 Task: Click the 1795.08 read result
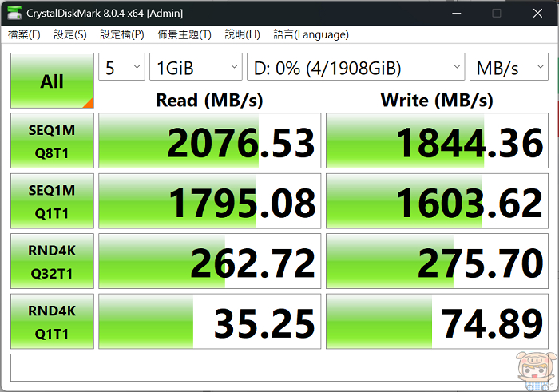pos(209,201)
